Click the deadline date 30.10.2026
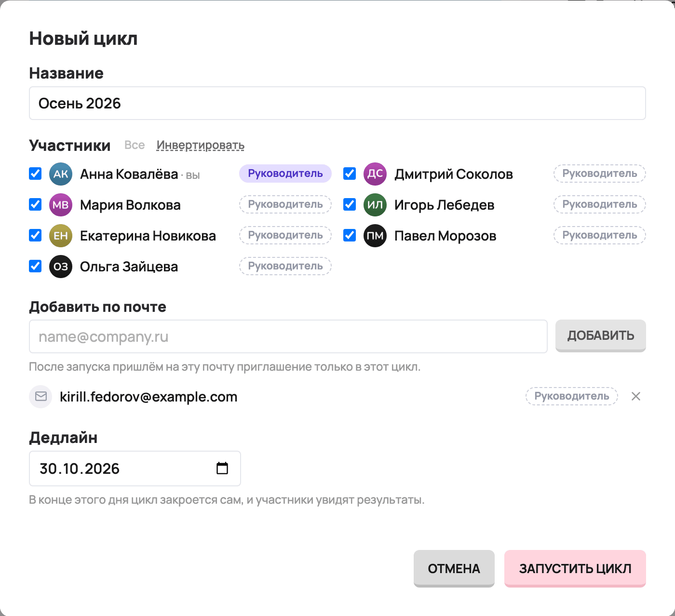 pyautogui.click(x=80, y=469)
